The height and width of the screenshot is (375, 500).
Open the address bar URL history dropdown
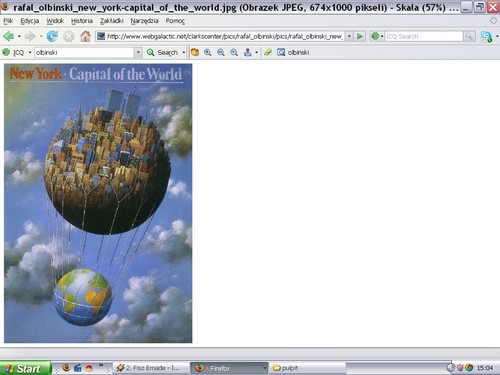tap(349, 36)
